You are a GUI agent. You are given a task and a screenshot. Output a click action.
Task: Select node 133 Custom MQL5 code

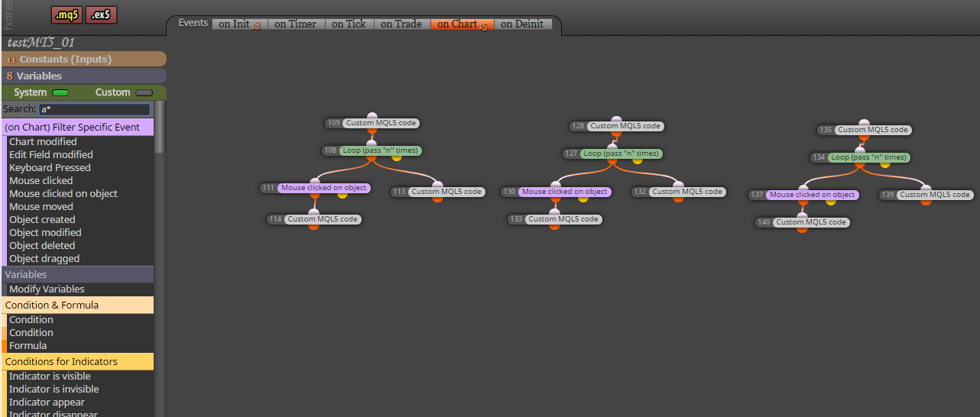click(x=563, y=219)
